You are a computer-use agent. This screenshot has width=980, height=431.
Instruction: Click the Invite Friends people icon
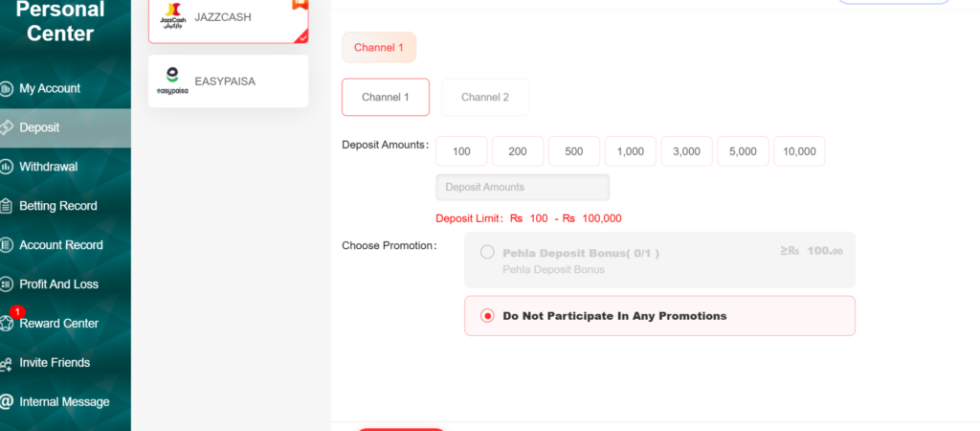pos(7,363)
